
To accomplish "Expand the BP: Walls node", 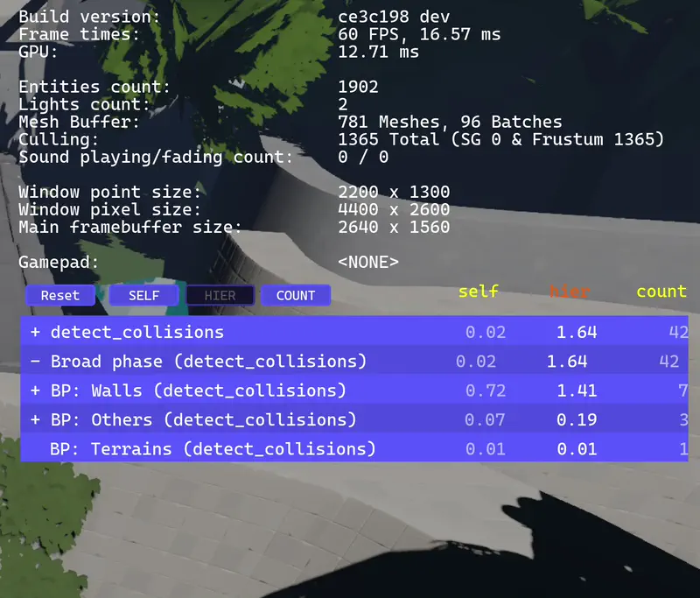I will coord(35,390).
